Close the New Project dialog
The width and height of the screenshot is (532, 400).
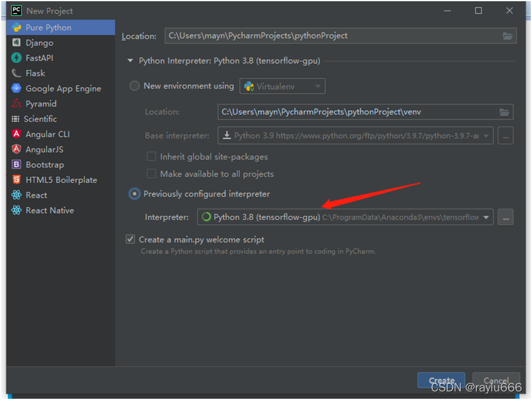pos(509,10)
